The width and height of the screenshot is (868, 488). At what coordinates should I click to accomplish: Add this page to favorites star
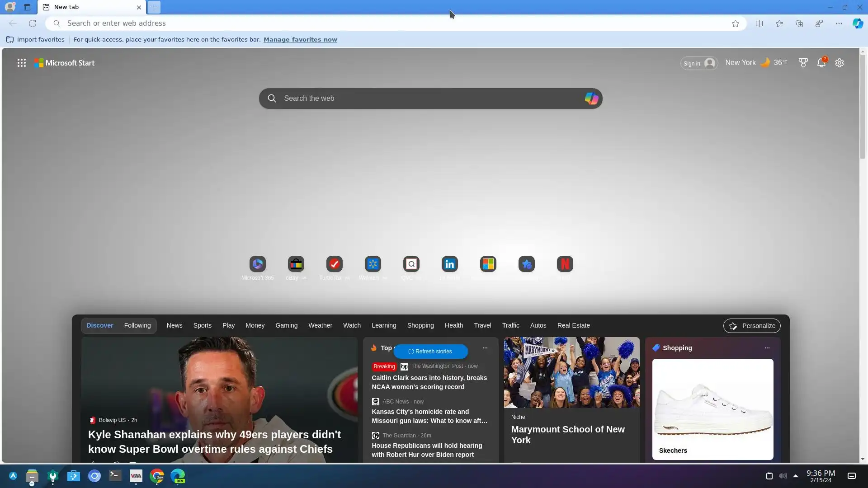(736, 23)
